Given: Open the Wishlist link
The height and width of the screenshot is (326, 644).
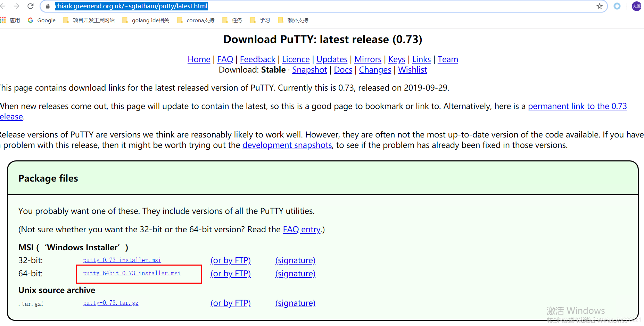Looking at the screenshot, I should point(412,70).
